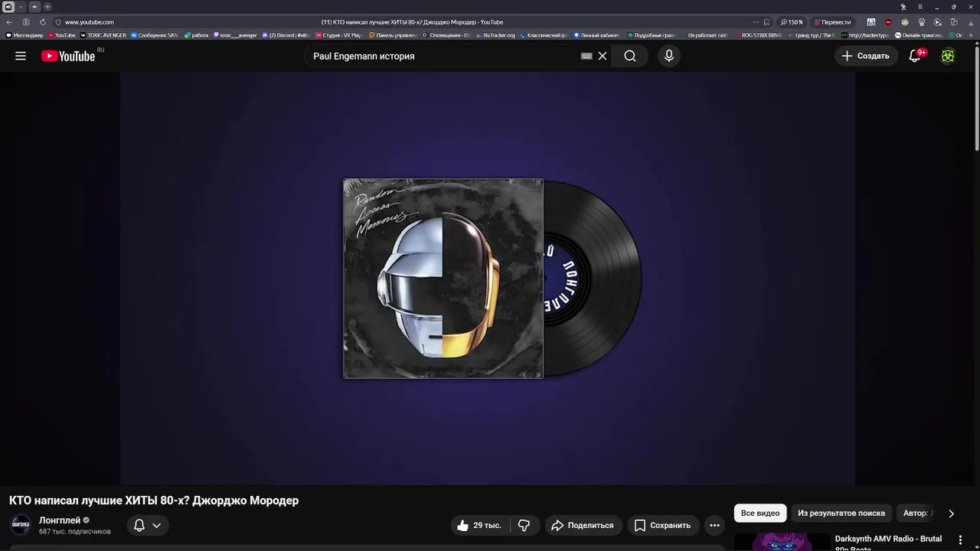Open the 150% zoom indicator
This screenshot has height=551, width=980.
click(x=792, y=22)
